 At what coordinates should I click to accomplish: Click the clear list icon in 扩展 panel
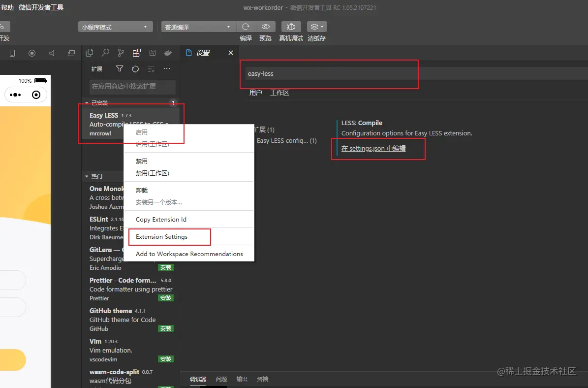point(151,68)
